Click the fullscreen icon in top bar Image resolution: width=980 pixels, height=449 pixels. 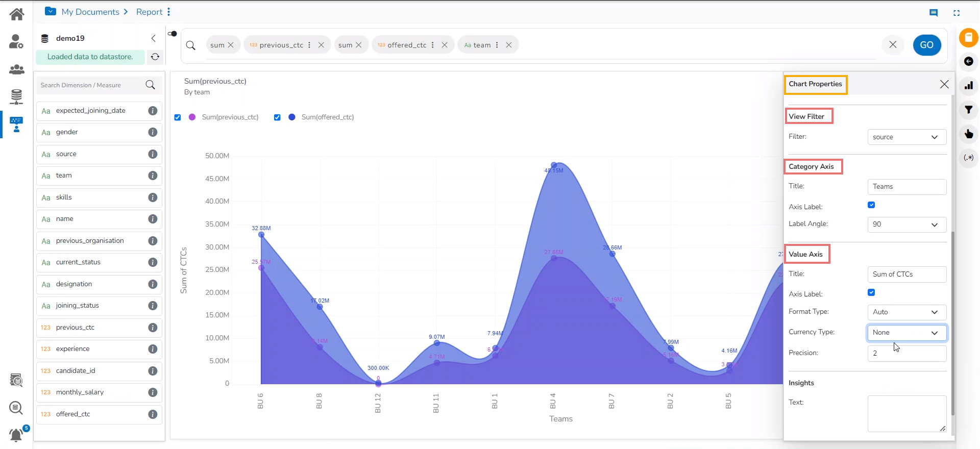[x=957, y=13]
